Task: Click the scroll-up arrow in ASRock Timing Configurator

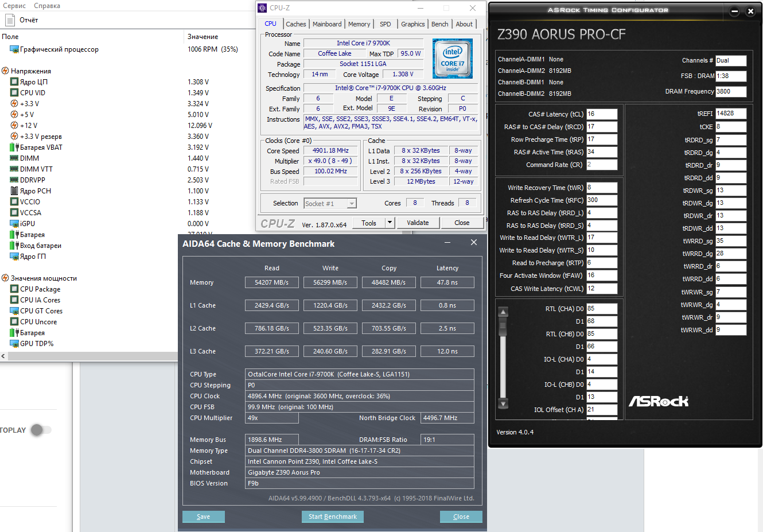Action: coord(503,312)
